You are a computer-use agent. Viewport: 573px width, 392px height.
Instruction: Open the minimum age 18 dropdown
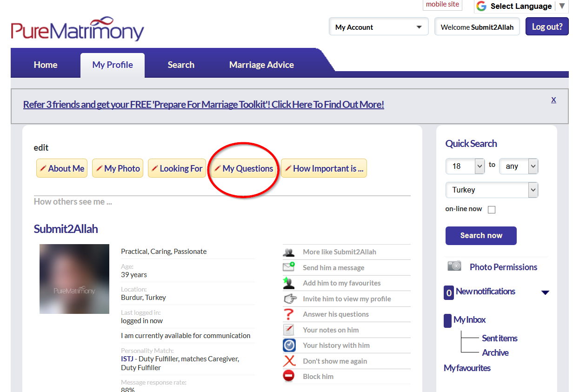(x=465, y=166)
